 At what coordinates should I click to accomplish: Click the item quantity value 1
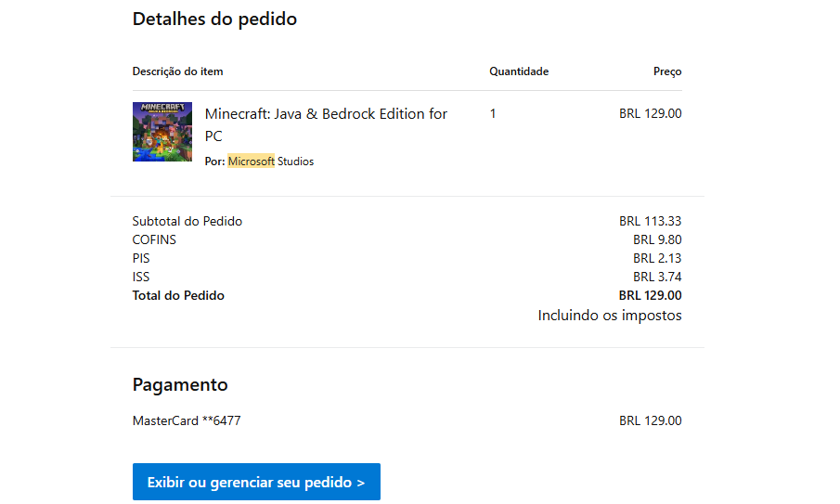pos(493,114)
